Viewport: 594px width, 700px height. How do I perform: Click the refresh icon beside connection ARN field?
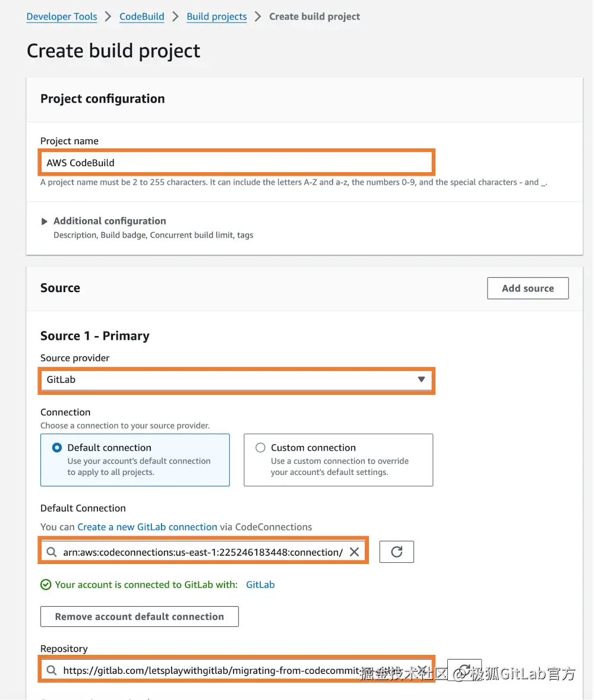coord(397,552)
